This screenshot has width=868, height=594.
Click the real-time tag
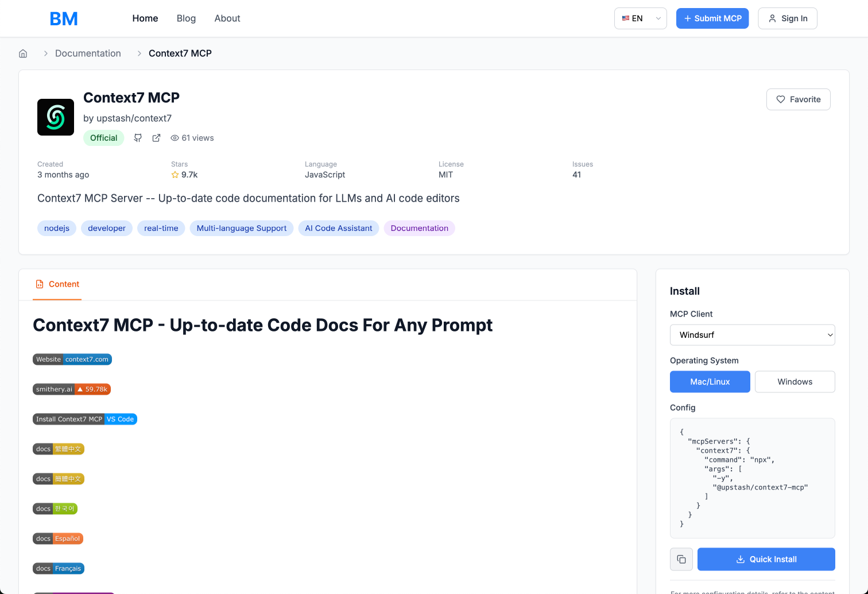[161, 228]
